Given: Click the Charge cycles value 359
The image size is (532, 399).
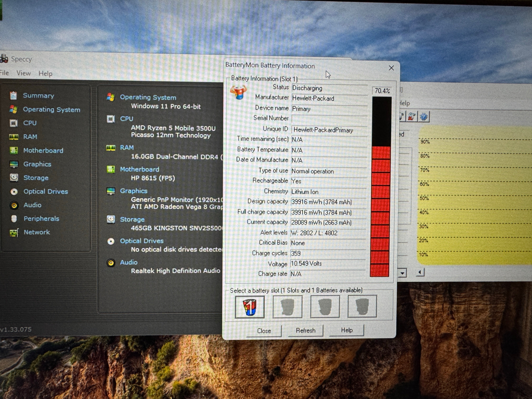Looking at the screenshot, I should coord(328,253).
